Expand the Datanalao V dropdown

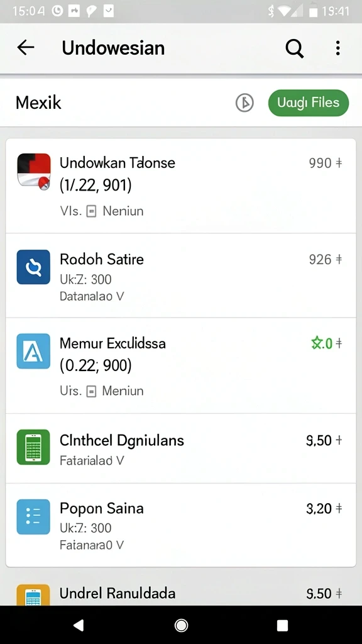[92, 296]
